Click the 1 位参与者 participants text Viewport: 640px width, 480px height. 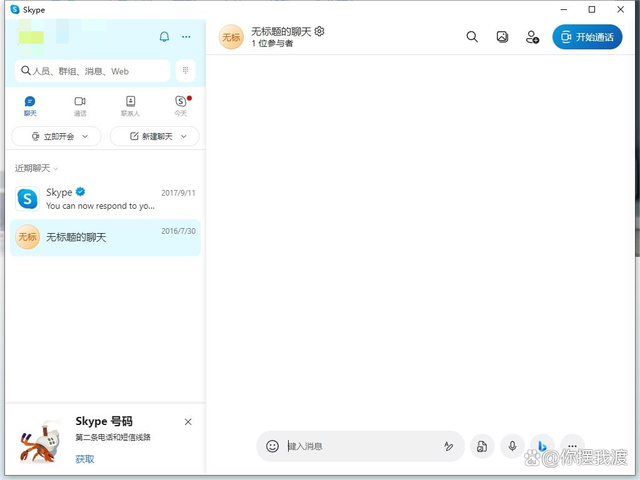tap(272, 43)
